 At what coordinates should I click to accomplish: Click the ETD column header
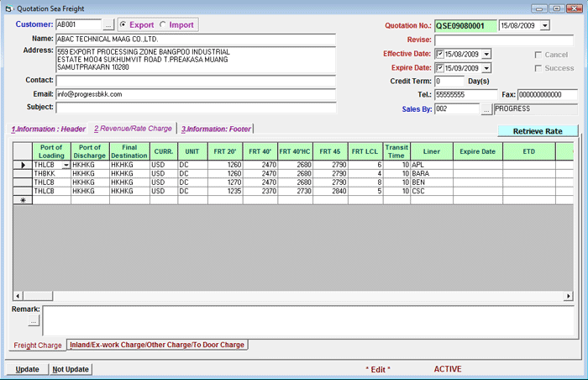529,151
